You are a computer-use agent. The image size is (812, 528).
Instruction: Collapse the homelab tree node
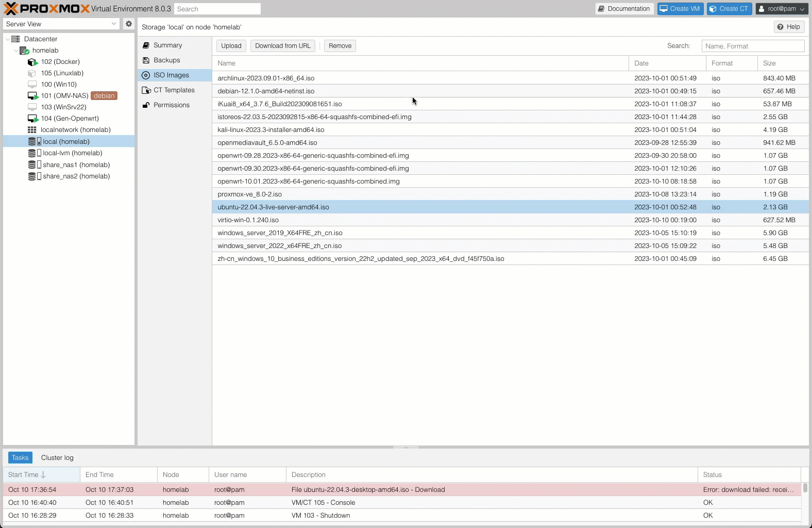pos(16,51)
